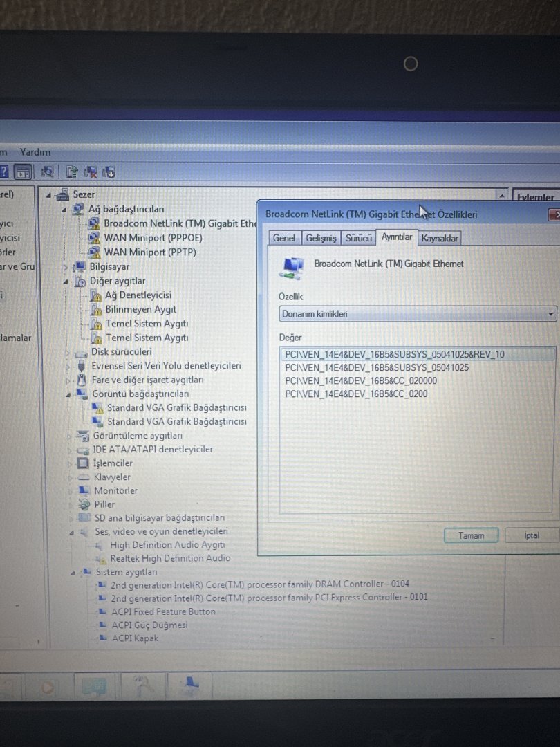Image resolution: width=560 pixels, height=747 pixels.
Task: Click the device tree scrollbar up arrow
Action: [x=501, y=196]
